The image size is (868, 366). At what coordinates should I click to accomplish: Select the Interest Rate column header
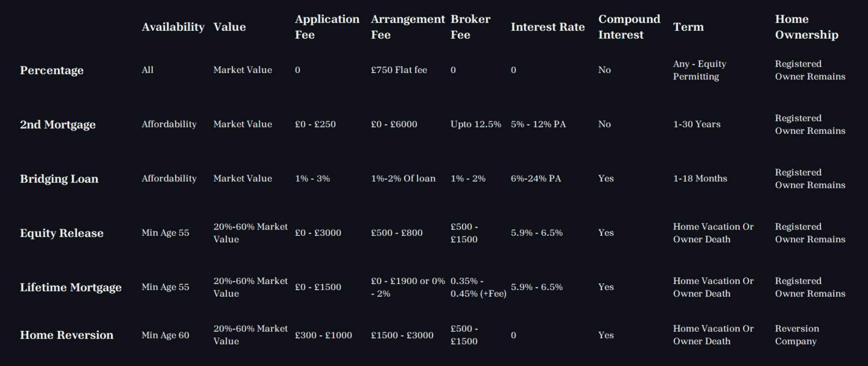548,27
